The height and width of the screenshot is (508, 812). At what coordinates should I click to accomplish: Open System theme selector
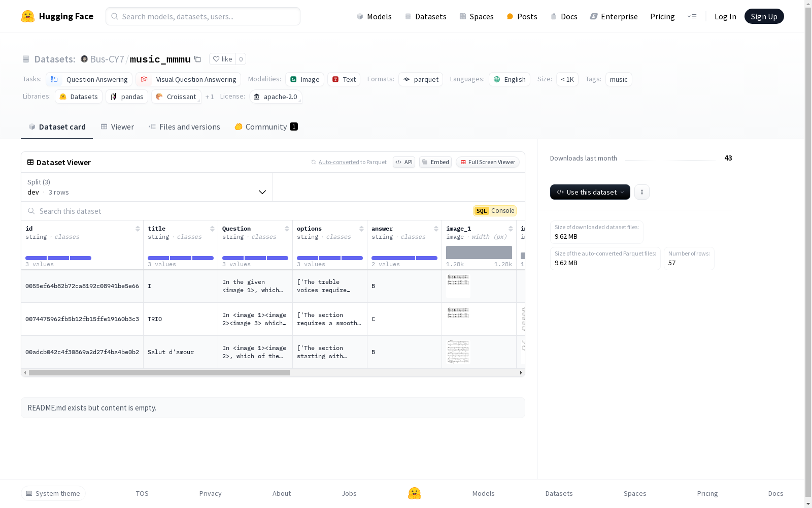(53, 493)
